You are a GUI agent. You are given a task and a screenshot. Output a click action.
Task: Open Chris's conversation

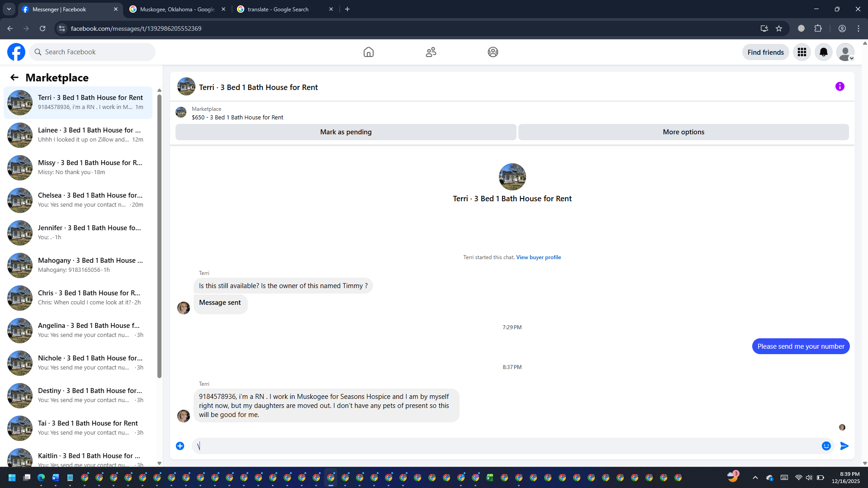tap(78, 298)
